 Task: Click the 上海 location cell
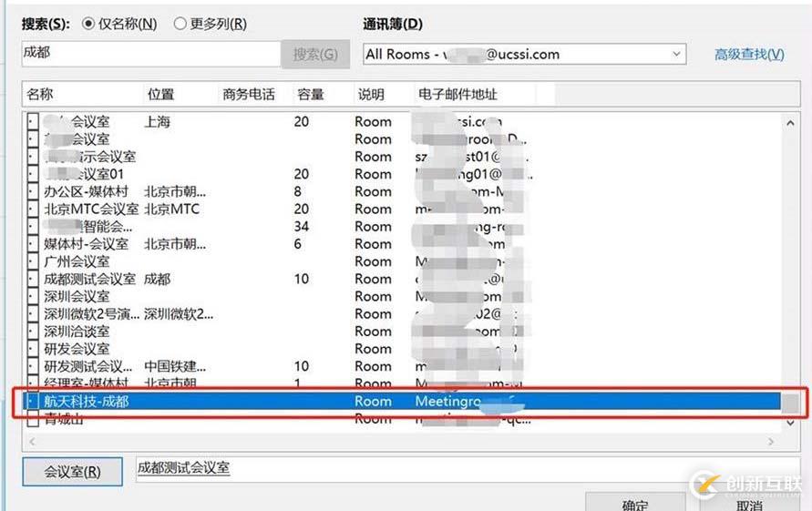(x=157, y=122)
